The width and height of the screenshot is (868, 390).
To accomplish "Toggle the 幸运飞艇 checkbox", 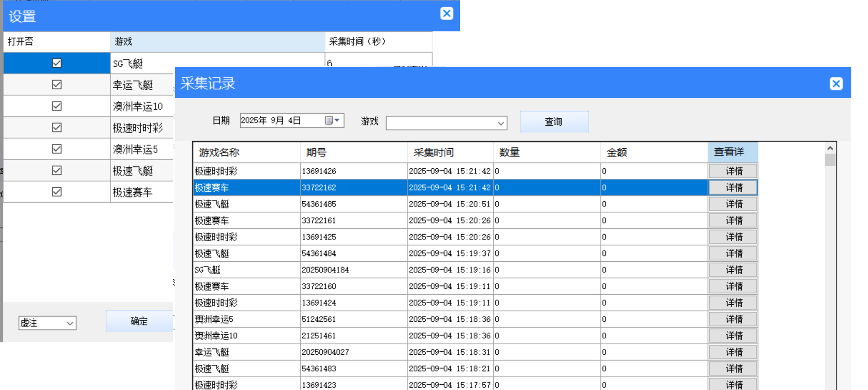I will 57,84.
